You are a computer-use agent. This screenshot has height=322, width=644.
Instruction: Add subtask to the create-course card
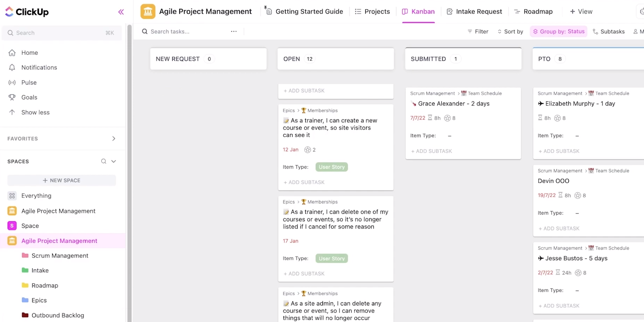click(304, 182)
